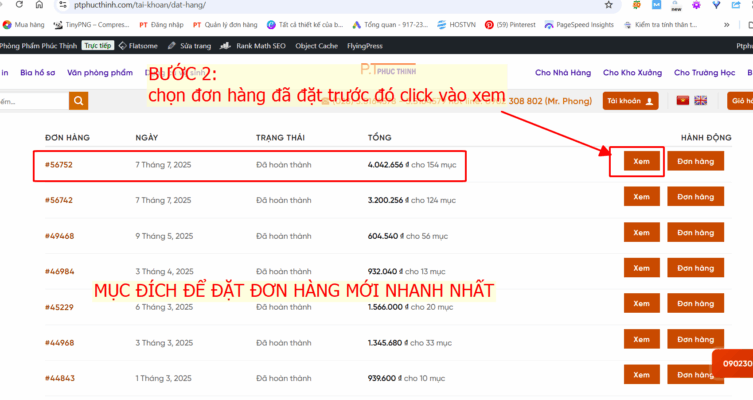The image size is (753, 400).
Task: Open the Pinterest bookmark
Action: [514, 24]
